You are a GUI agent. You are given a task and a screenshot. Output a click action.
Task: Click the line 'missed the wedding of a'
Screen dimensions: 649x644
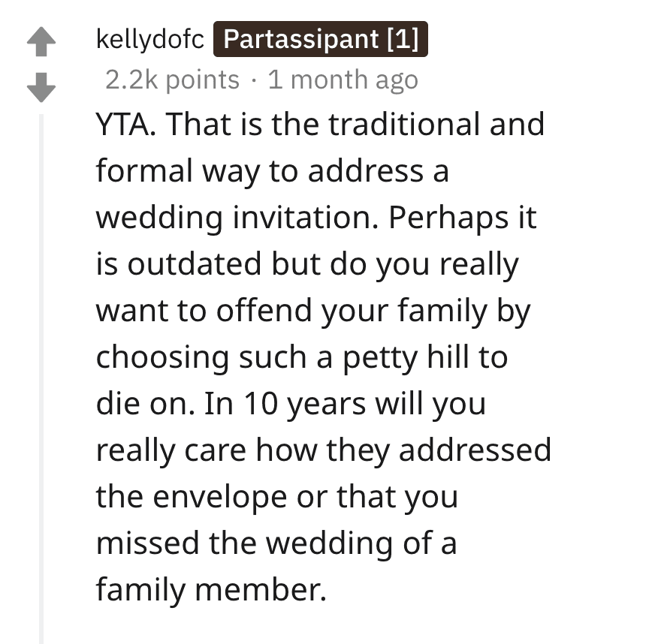276,543
